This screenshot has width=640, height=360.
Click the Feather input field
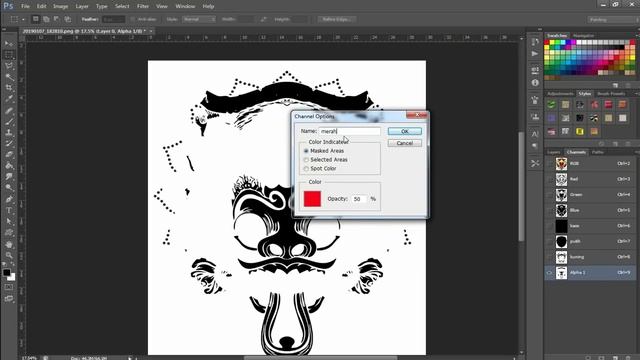(x=113, y=19)
